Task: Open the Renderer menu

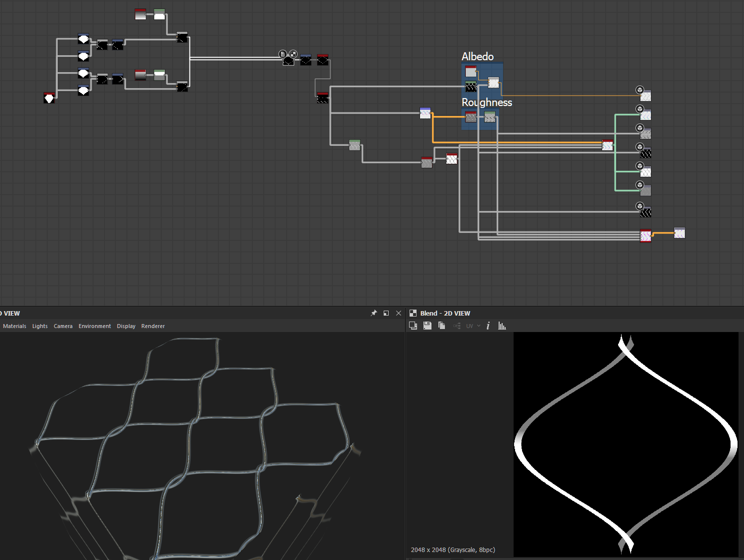Action: [x=153, y=326]
